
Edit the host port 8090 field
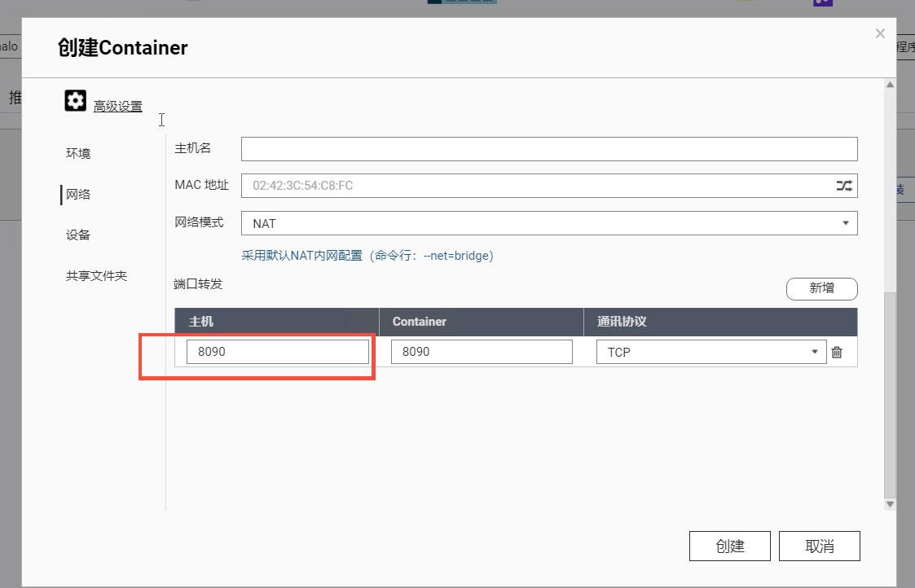click(277, 351)
